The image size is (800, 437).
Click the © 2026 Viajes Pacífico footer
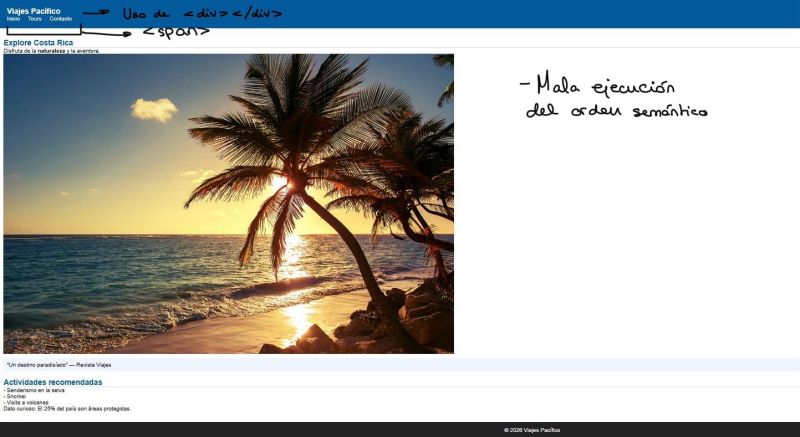tap(532, 430)
